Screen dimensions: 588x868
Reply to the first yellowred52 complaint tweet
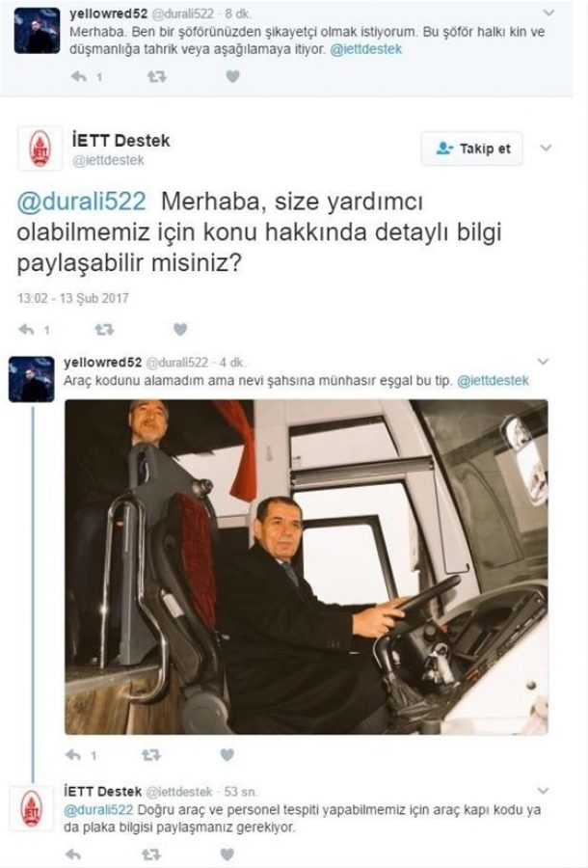79,76
